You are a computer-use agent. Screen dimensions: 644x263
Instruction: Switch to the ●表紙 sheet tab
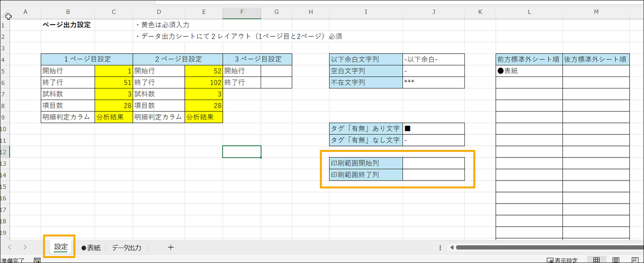[91, 247]
